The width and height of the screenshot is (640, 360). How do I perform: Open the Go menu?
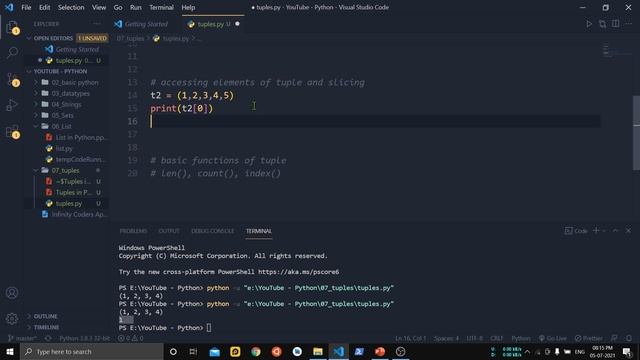coord(118,7)
